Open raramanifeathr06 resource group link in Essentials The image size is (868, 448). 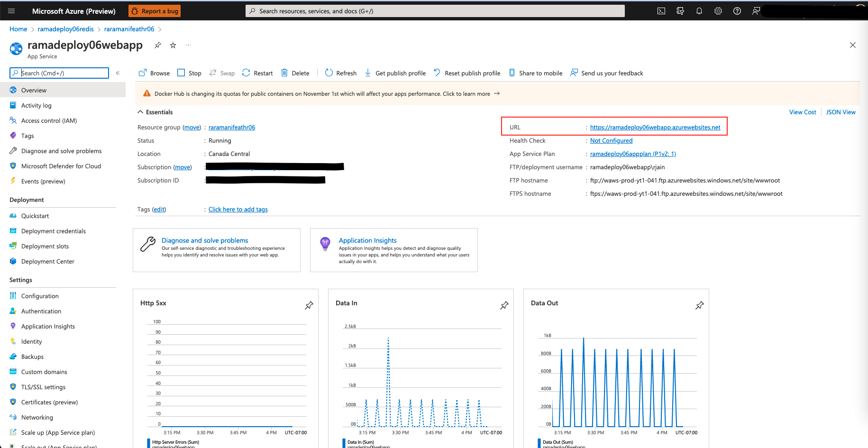(x=232, y=127)
